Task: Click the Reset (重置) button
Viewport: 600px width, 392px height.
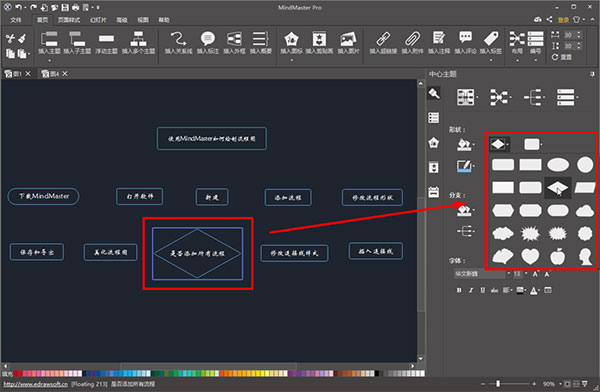Action: point(562,57)
